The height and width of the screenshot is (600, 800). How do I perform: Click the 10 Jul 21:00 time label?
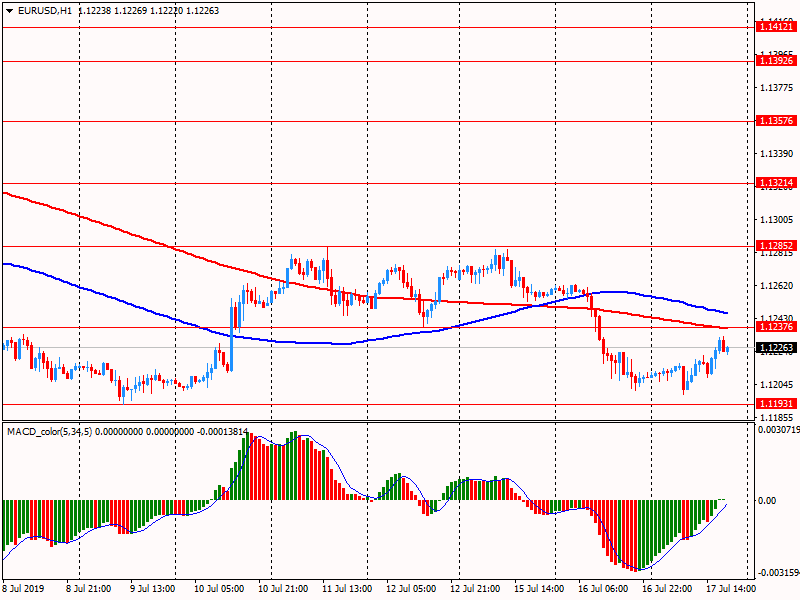[283, 588]
